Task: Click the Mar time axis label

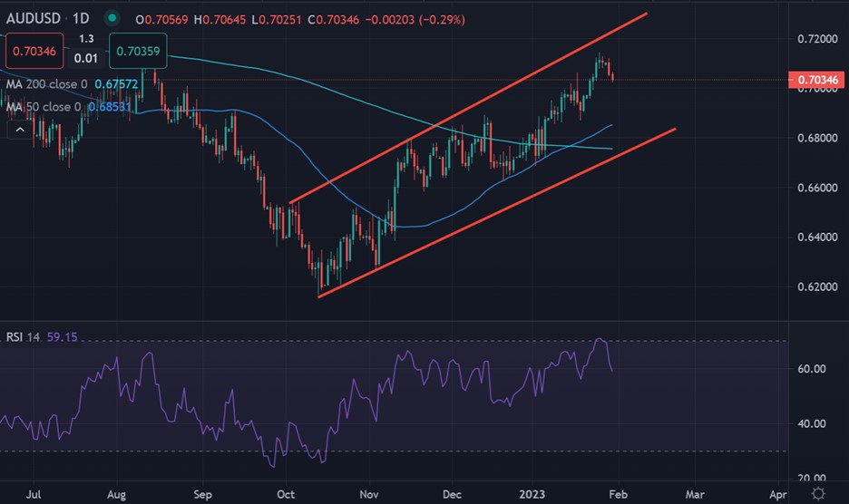Action: (695, 494)
